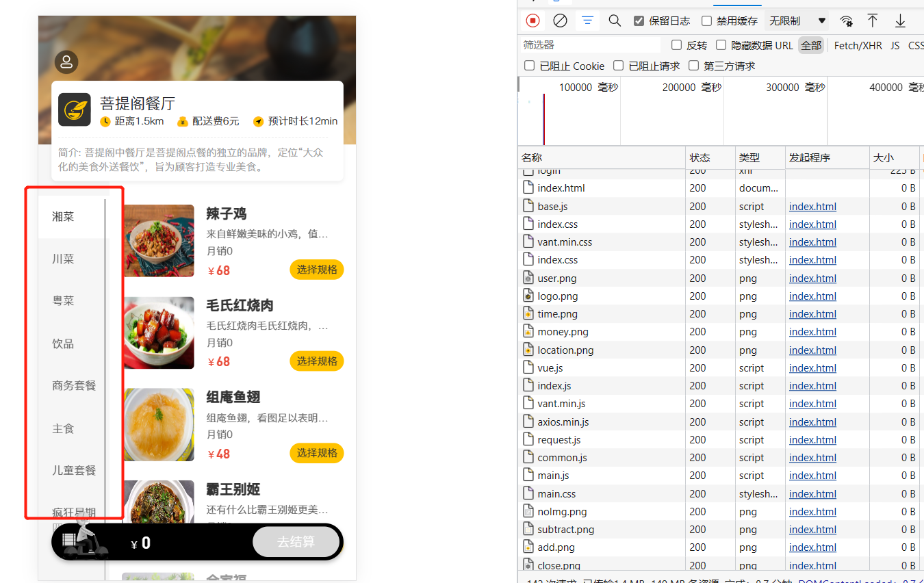Check 第三方请求 option
The height and width of the screenshot is (583, 924).
click(693, 66)
